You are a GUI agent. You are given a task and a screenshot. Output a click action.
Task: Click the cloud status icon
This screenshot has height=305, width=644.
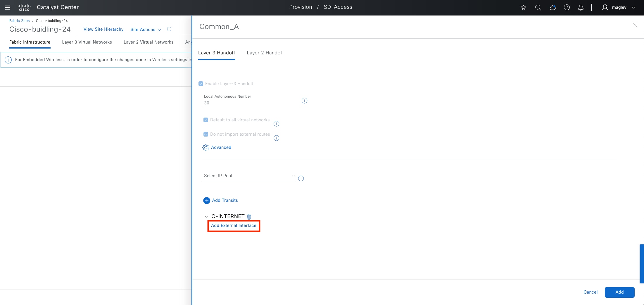[553, 8]
